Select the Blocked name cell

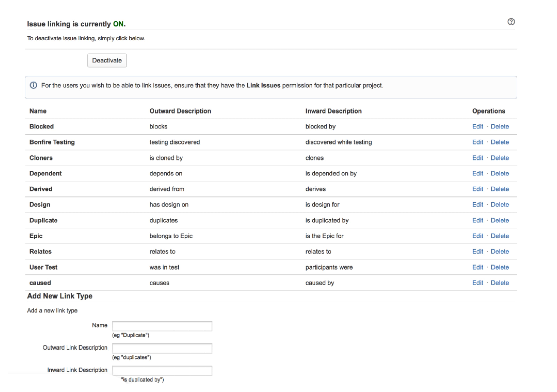41,127
